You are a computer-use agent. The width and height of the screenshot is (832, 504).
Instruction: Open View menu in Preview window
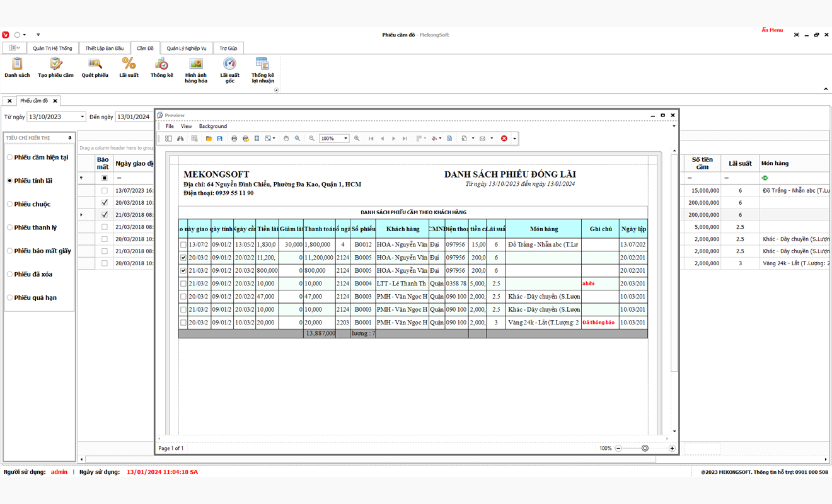tap(186, 126)
